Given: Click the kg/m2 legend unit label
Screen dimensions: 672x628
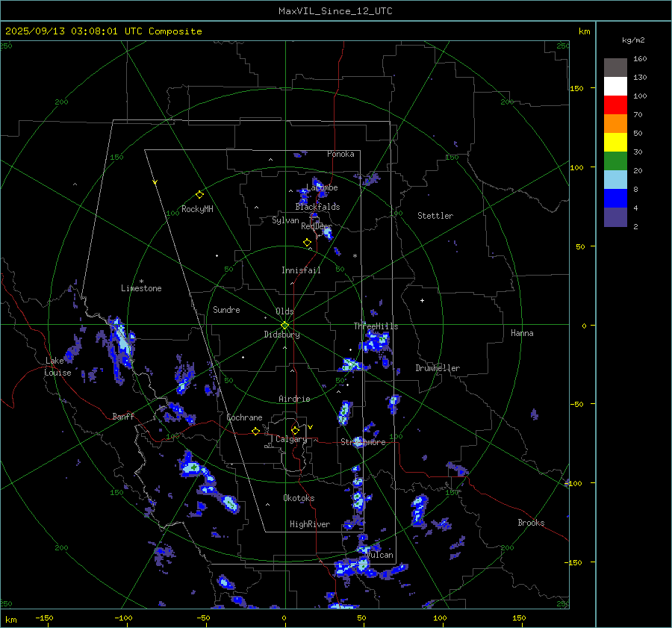Looking at the screenshot, I should click(x=633, y=40).
